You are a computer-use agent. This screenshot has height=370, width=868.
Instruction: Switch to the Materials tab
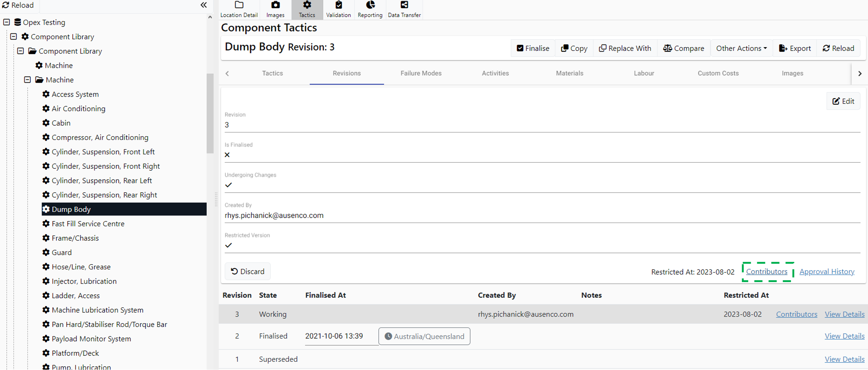569,73
